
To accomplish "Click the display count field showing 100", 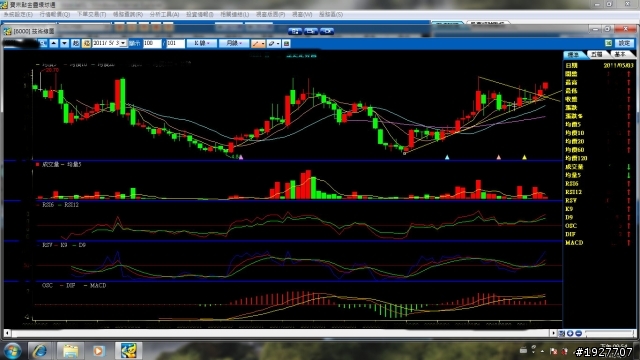I will click(x=152, y=43).
